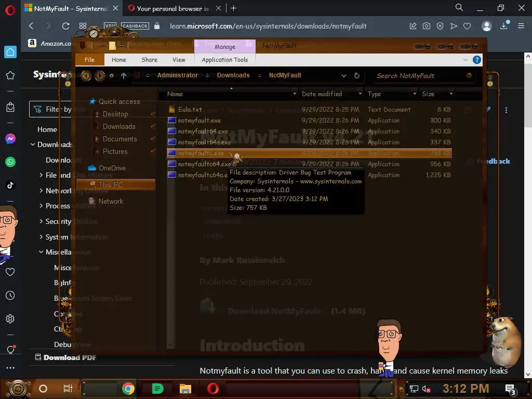Select Downloads in the Explorer address path

(233, 75)
